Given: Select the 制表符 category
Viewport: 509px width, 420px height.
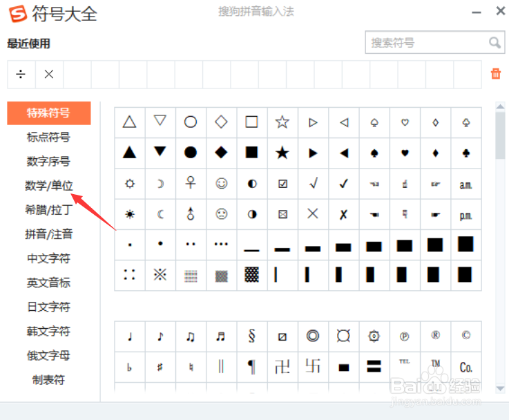Looking at the screenshot, I should (x=49, y=379).
